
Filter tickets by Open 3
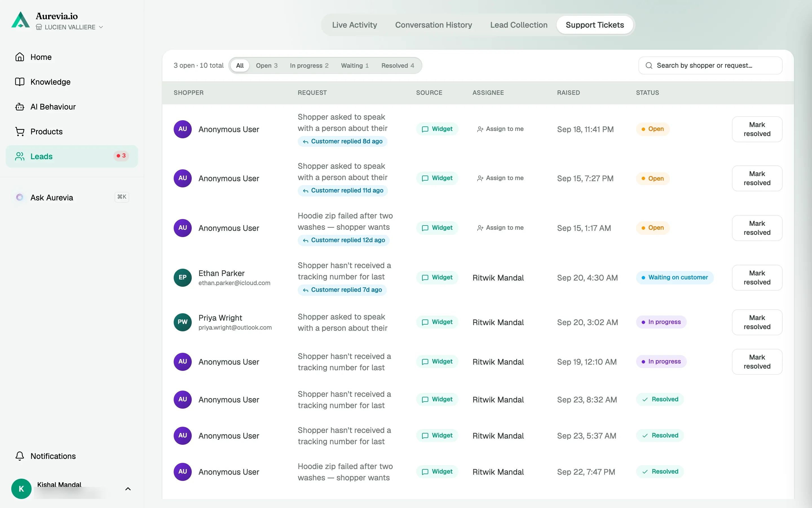267,65
